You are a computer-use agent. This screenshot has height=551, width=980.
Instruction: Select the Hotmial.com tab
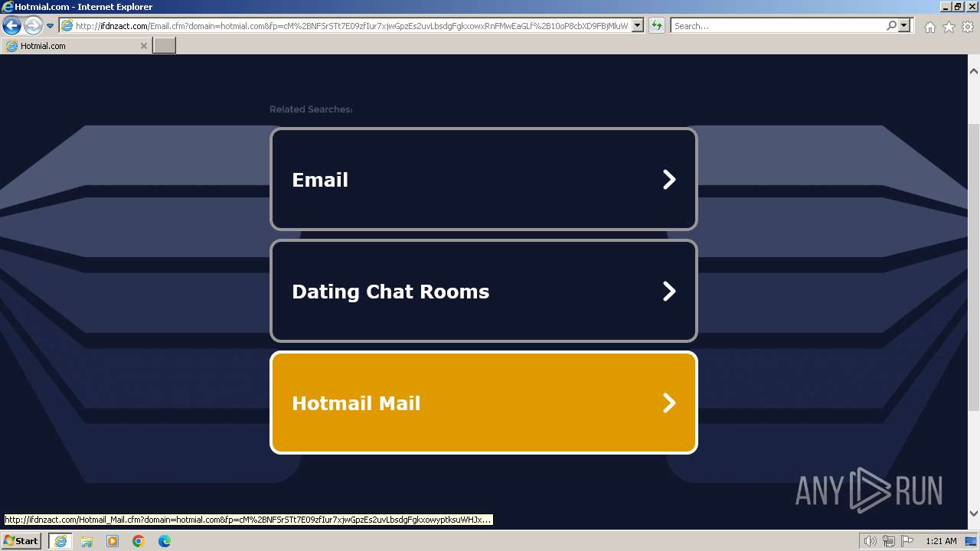(76, 46)
